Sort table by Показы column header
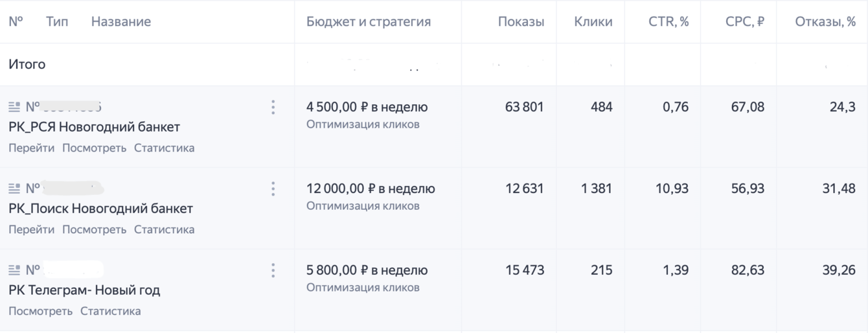 521,21
